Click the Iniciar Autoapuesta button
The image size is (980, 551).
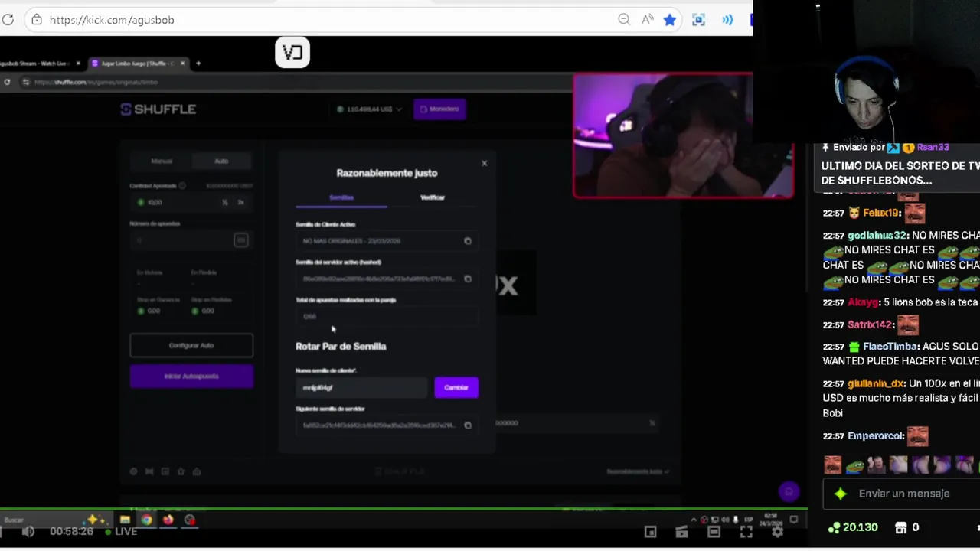pyautogui.click(x=191, y=376)
